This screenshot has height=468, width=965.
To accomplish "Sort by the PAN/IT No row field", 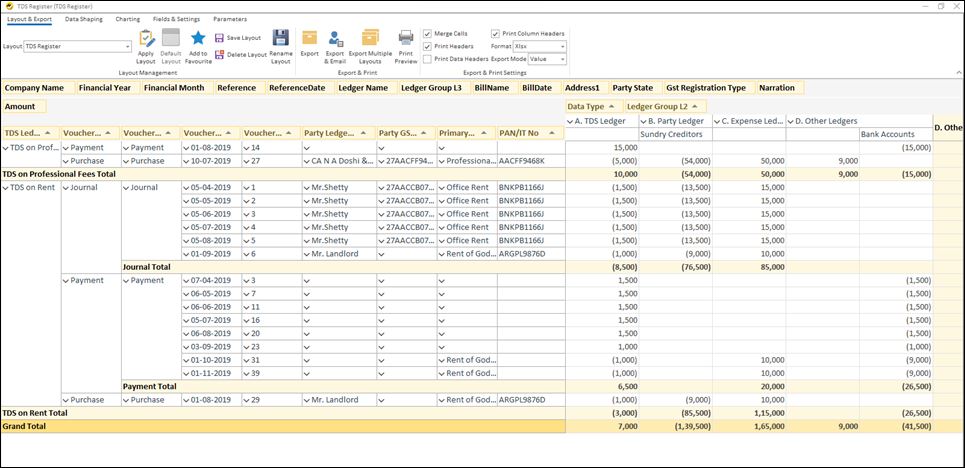I will 531,133.
